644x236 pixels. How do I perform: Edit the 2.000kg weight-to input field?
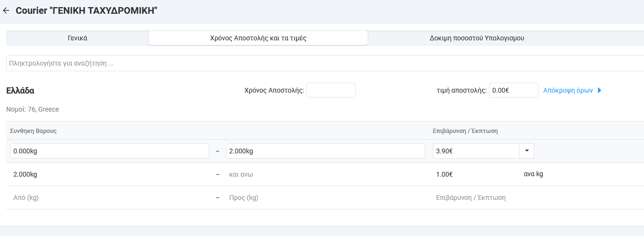tap(325, 151)
